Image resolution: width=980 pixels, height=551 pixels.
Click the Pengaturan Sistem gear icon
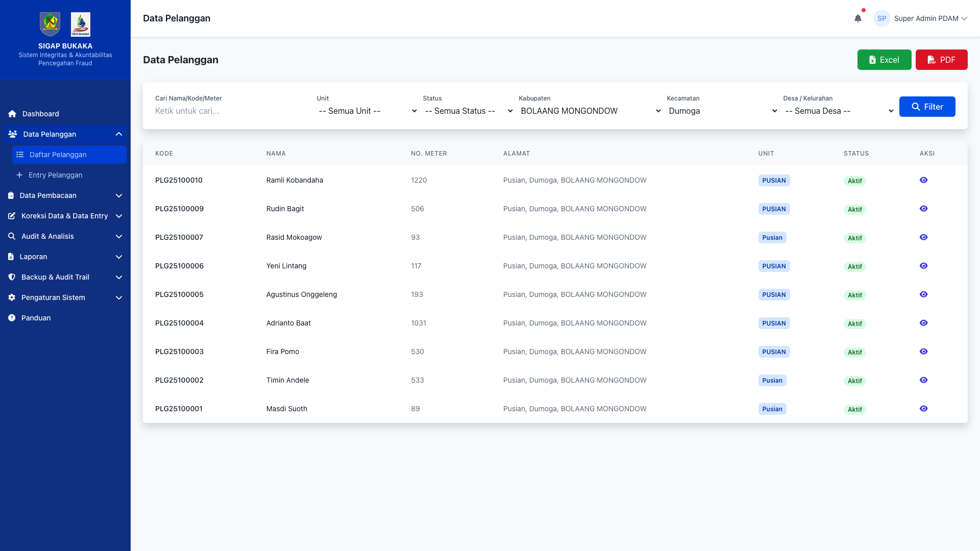click(12, 297)
